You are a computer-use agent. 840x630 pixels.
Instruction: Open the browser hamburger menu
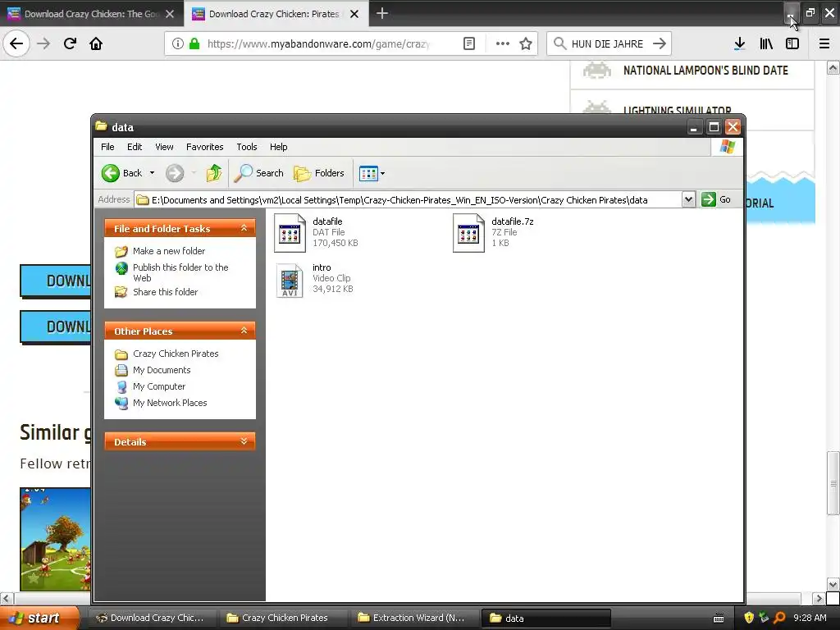coord(824,43)
